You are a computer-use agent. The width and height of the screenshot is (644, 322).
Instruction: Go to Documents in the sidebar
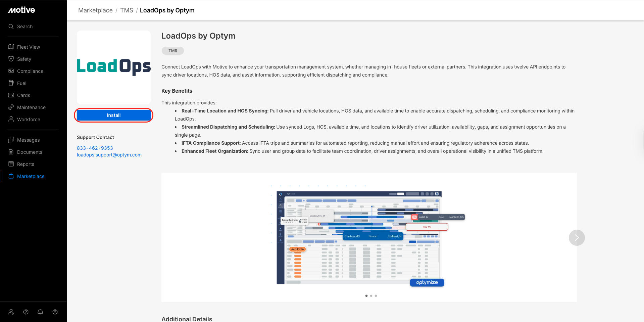[x=30, y=152]
